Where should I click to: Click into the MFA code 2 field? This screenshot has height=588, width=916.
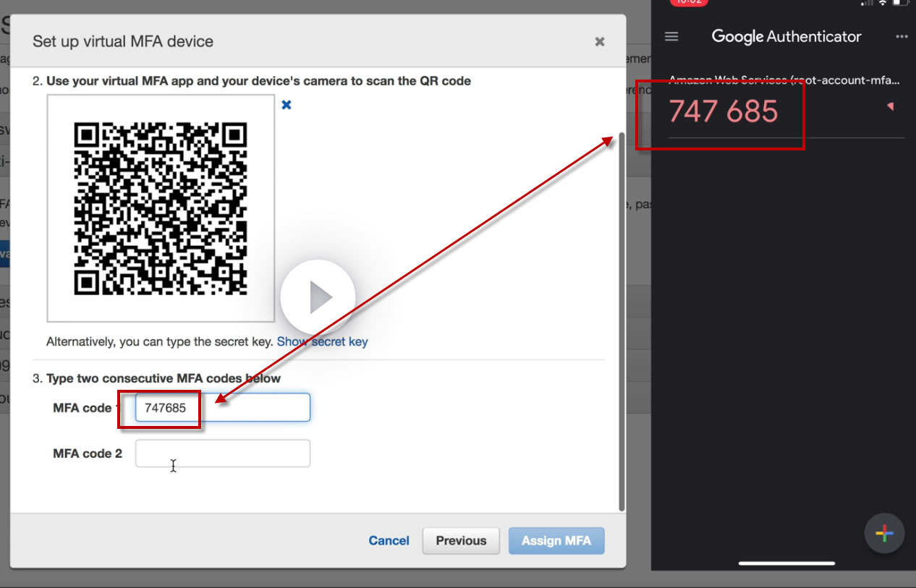pos(223,453)
